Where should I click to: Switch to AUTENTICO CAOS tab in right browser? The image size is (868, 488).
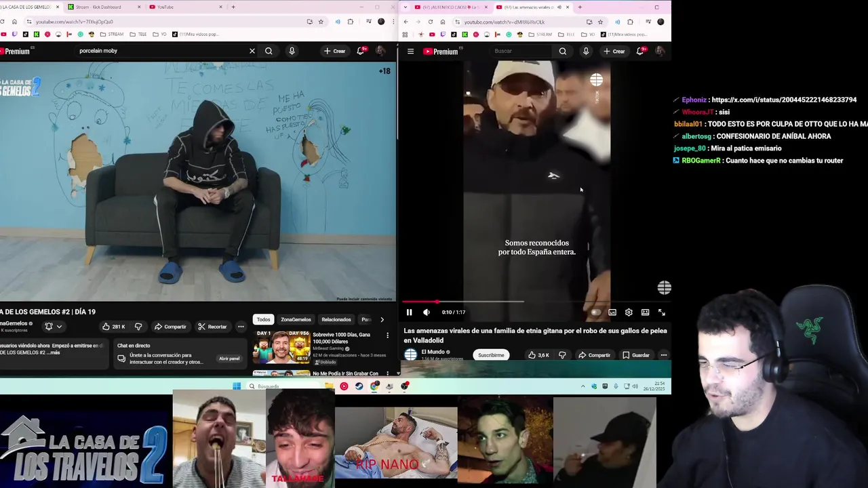(451, 7)
